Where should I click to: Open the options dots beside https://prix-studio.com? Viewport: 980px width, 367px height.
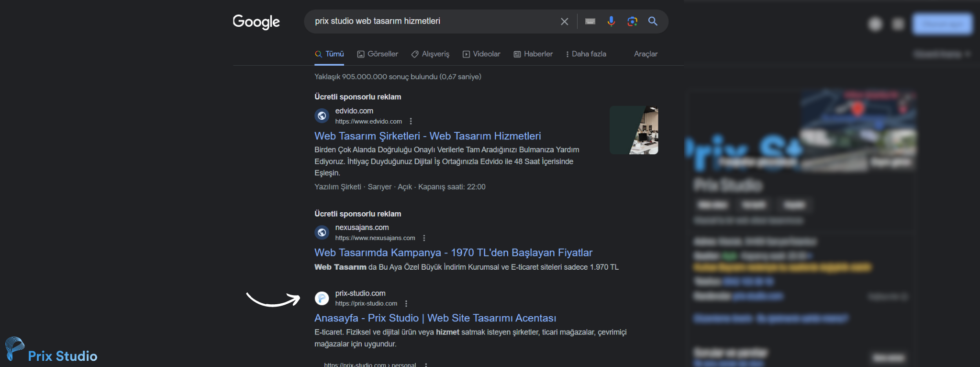point(406,304)
